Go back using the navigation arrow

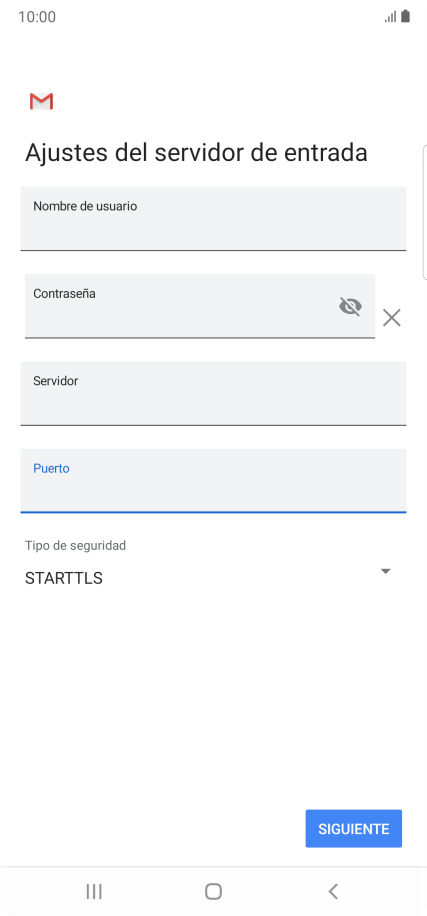pyautogui.click(x=333, y=891)
